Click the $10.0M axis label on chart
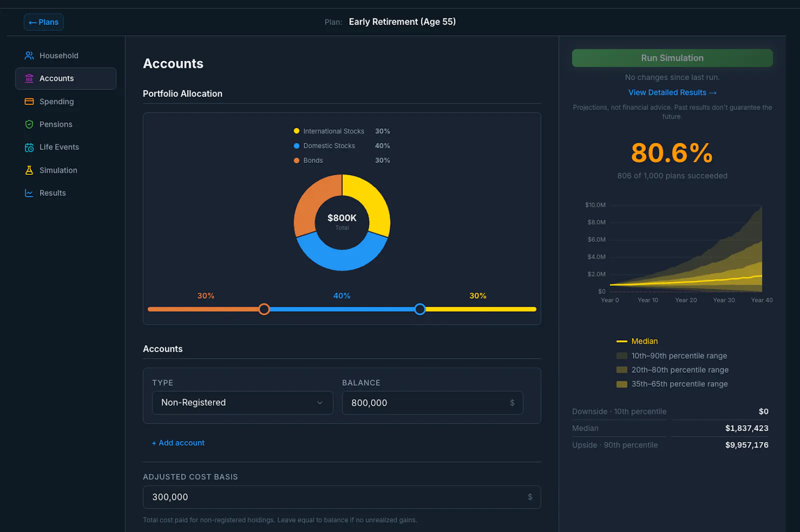 (x=595, y=205)
